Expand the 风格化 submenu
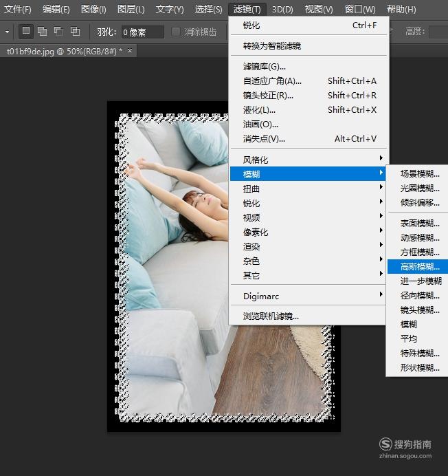This screenshot has height=476, width=448. point(308,160)
